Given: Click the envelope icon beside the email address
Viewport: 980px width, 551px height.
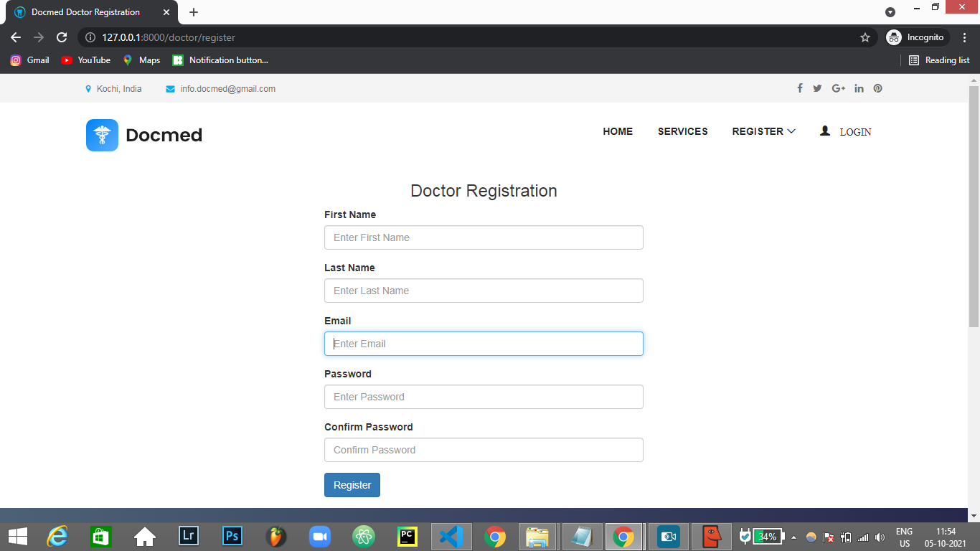Looking at the screenshot, I should pyautogui.click(x=169, y=88).
